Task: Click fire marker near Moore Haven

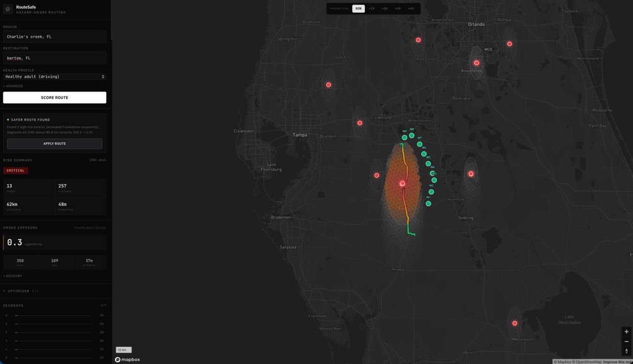Action: click(x=515, y=323)
